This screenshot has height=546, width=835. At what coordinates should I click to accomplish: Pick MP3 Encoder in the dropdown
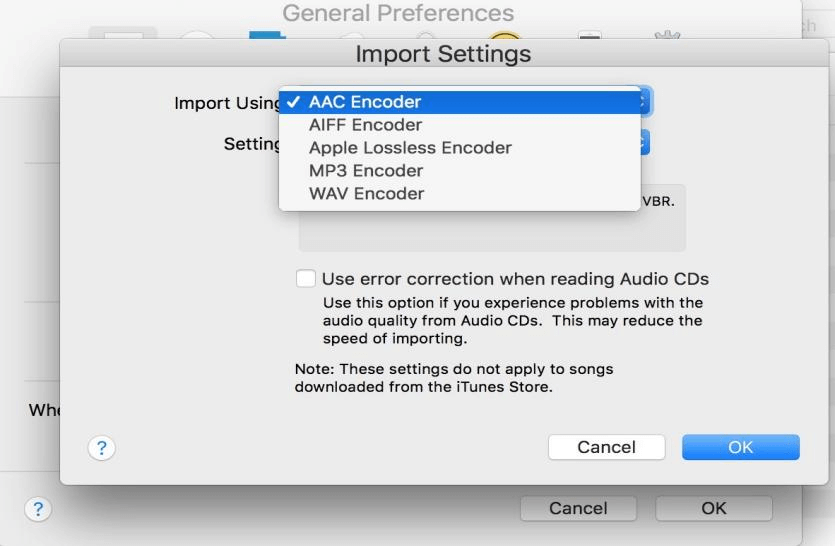click(x=366, y=171)
